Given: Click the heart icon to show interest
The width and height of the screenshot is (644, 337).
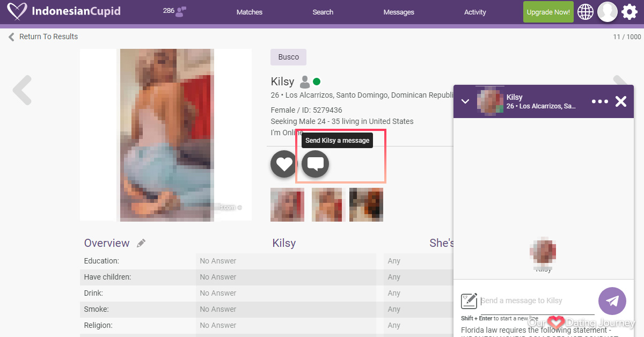Looking at the screenshot, I should click(283, 164).
